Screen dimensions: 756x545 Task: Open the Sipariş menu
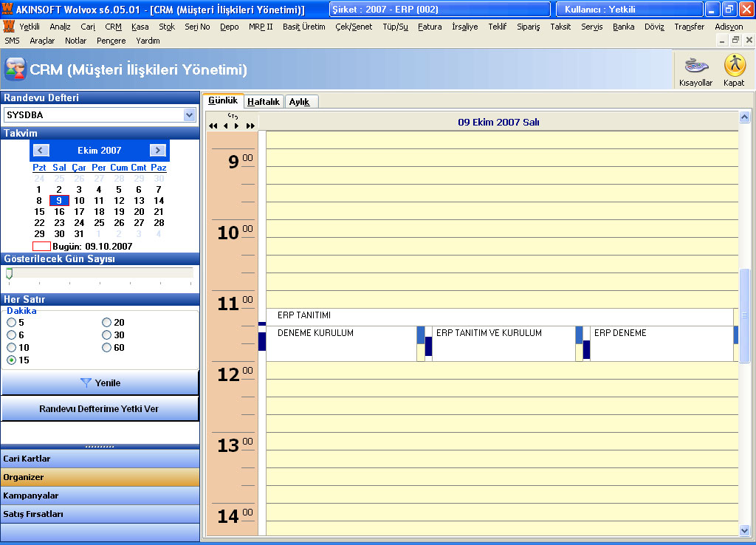coord(529,27)
